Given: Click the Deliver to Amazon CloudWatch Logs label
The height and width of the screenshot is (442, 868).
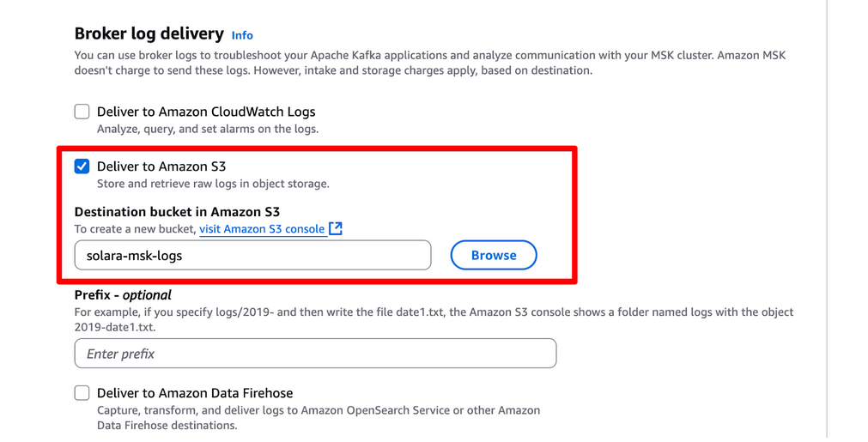Looking at the screenshot, I should pyautogui.click(x=206, y=112).
